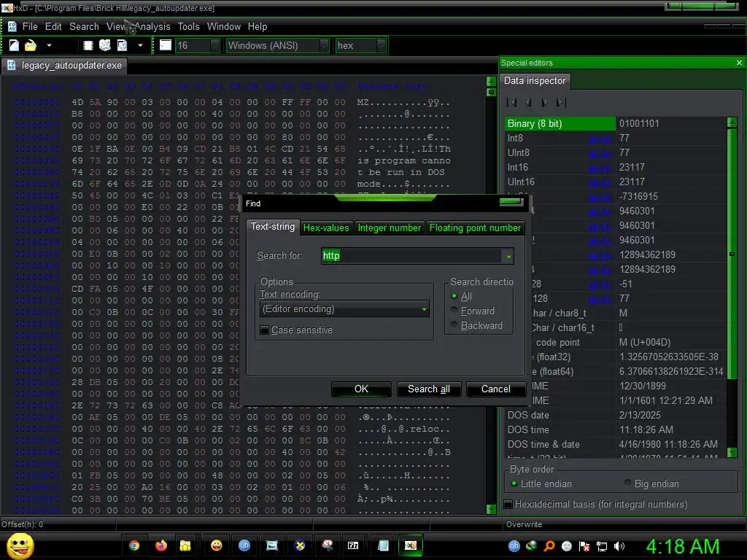Launch Firefox from the taskbar

tap(161, 545)
